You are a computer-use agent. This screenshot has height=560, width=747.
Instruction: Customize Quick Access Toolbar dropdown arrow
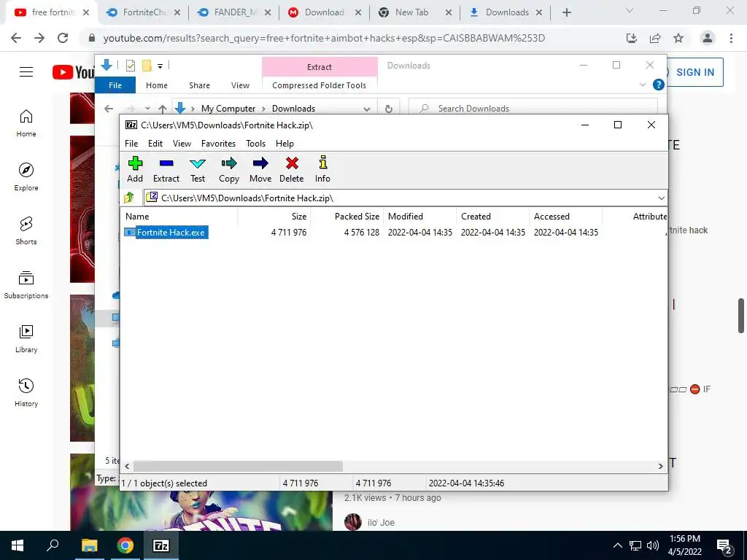coord(160,66)
